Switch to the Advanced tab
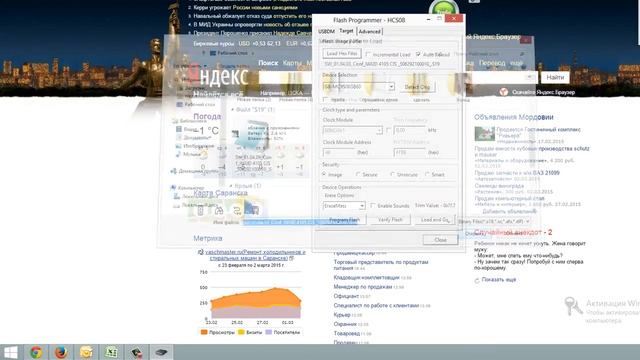640x360 pixels. [x=369, y=31]
